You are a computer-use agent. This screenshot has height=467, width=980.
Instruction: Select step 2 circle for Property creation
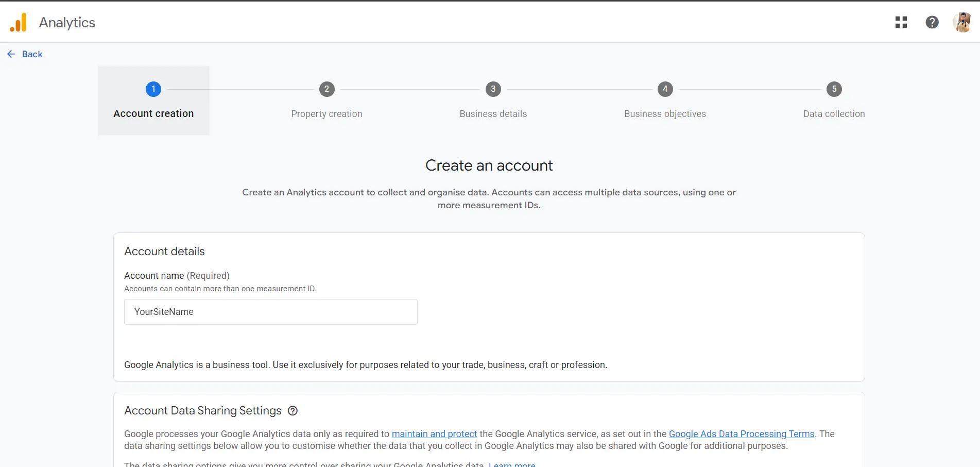point(326,89)
